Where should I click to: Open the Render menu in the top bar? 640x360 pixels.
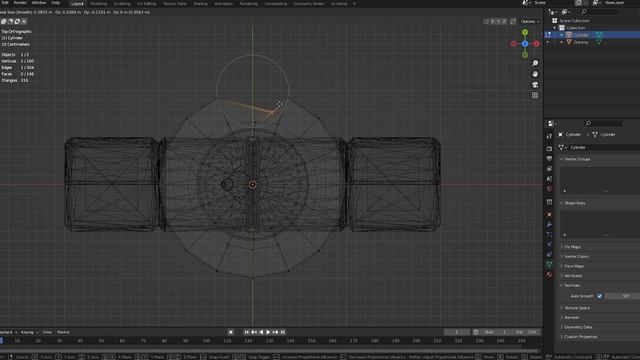20,3
